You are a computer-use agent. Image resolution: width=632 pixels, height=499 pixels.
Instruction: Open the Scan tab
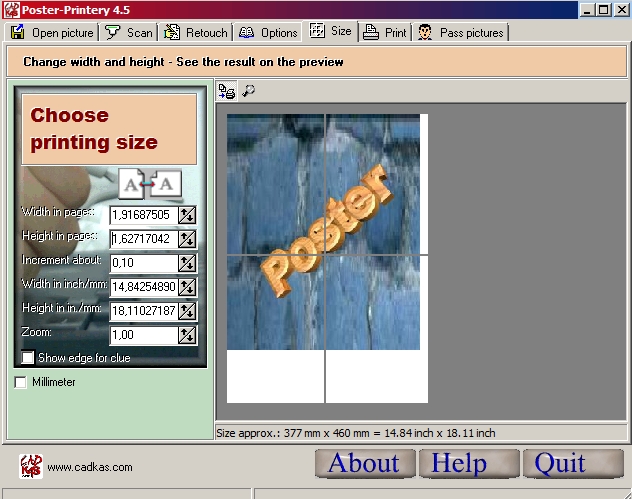click(x=129, y=33)
